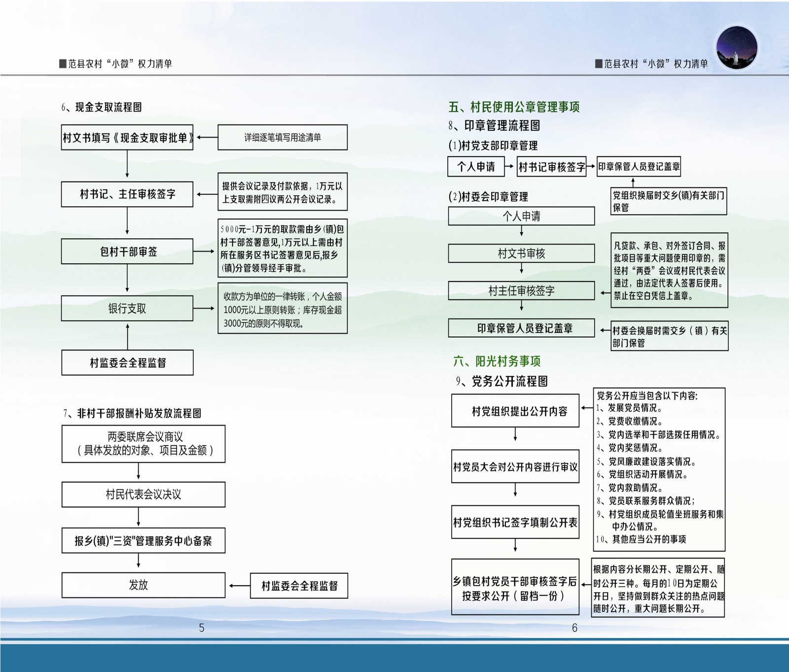Select subheading (2)村委会印章管理

pos(488,197)
